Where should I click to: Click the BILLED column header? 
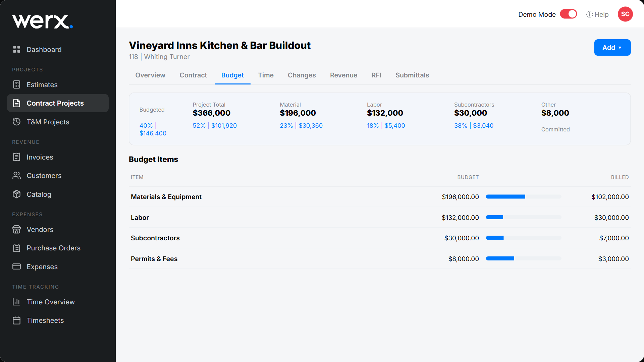pyautogui.click(x=620, y=177)
